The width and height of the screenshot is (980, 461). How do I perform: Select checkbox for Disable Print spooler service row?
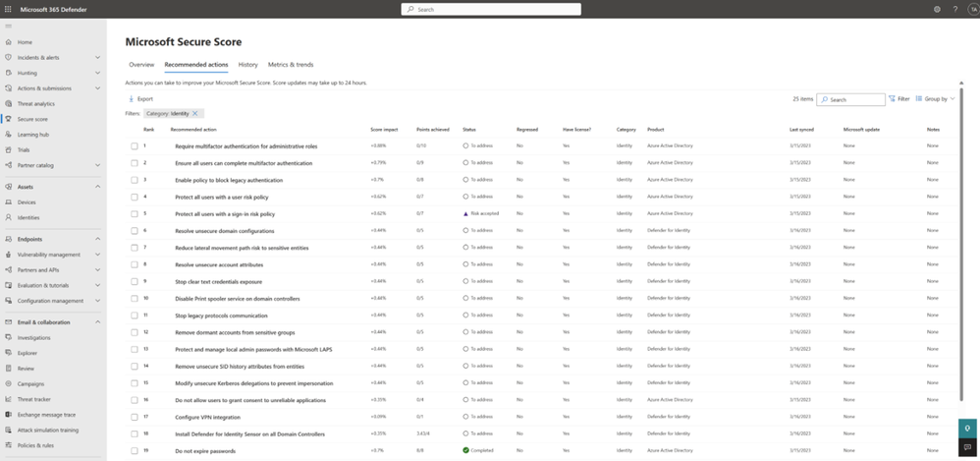point(135,299)
